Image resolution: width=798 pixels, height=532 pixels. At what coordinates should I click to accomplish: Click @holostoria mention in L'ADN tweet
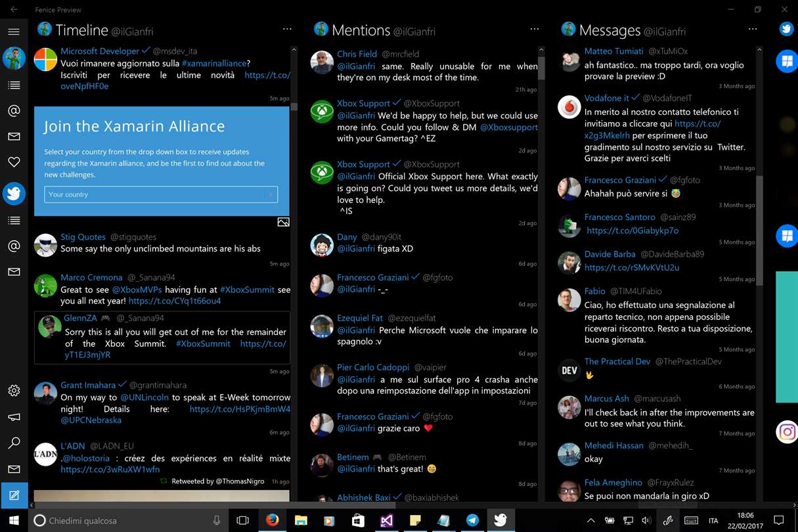click(87, 458)
